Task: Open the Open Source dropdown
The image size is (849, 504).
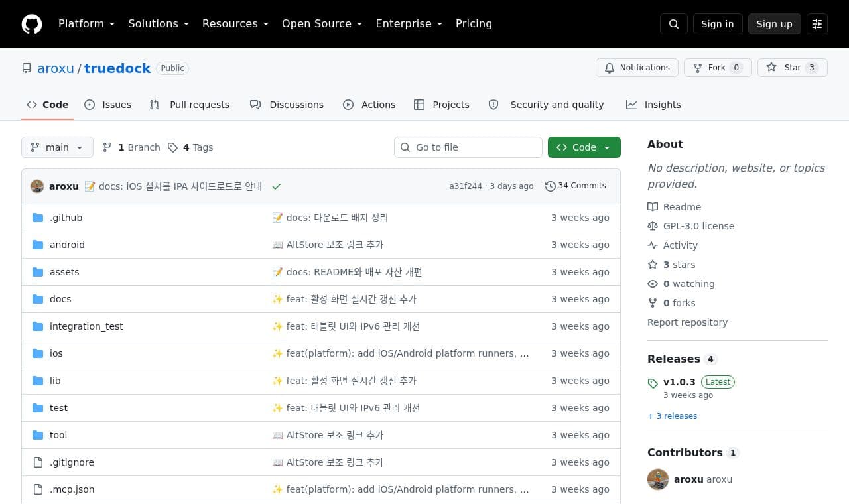Action: [x=322, y=24]
